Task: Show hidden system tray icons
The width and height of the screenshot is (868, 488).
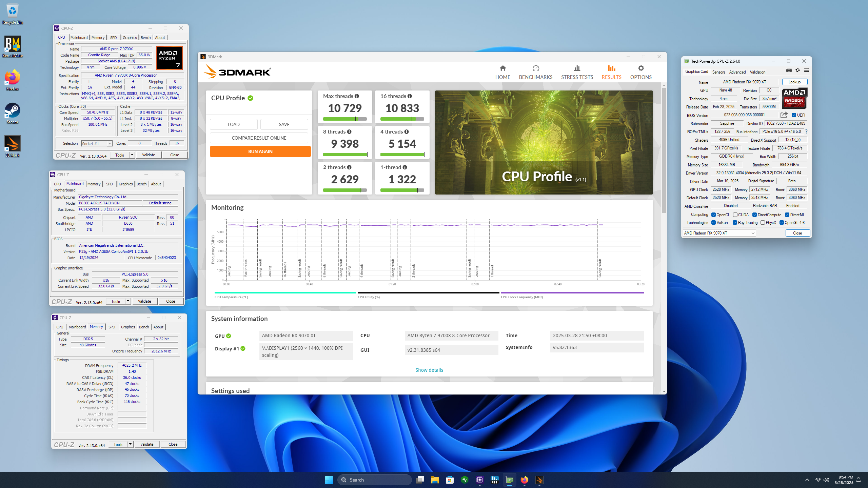Action: [x=807, y=480]
